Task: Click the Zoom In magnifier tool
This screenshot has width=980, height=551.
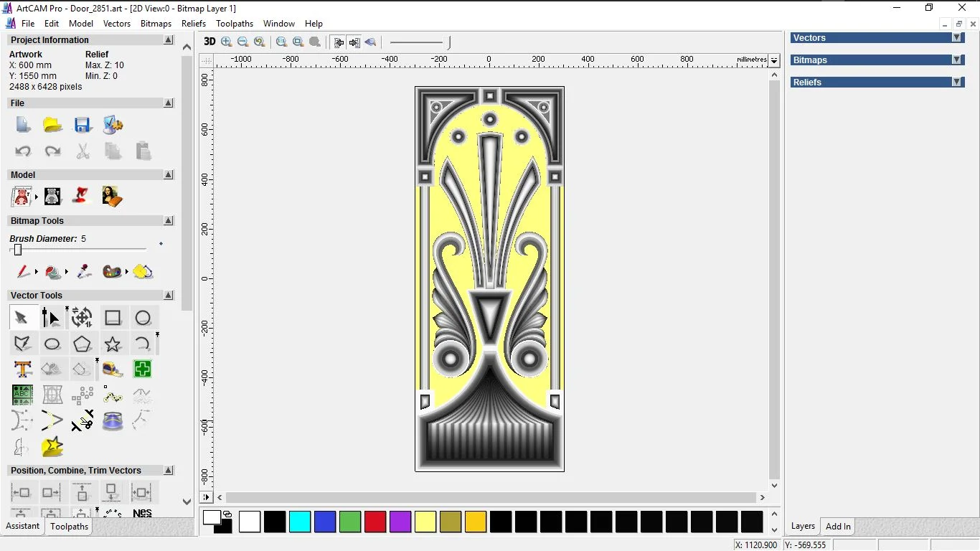Action: point(227,42)
